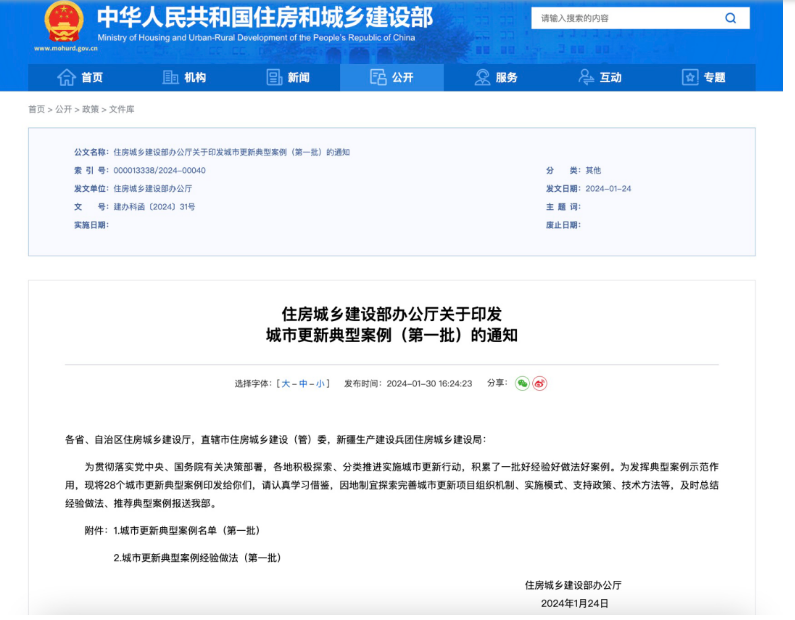Open the 服务 services section

click(496, 78)
